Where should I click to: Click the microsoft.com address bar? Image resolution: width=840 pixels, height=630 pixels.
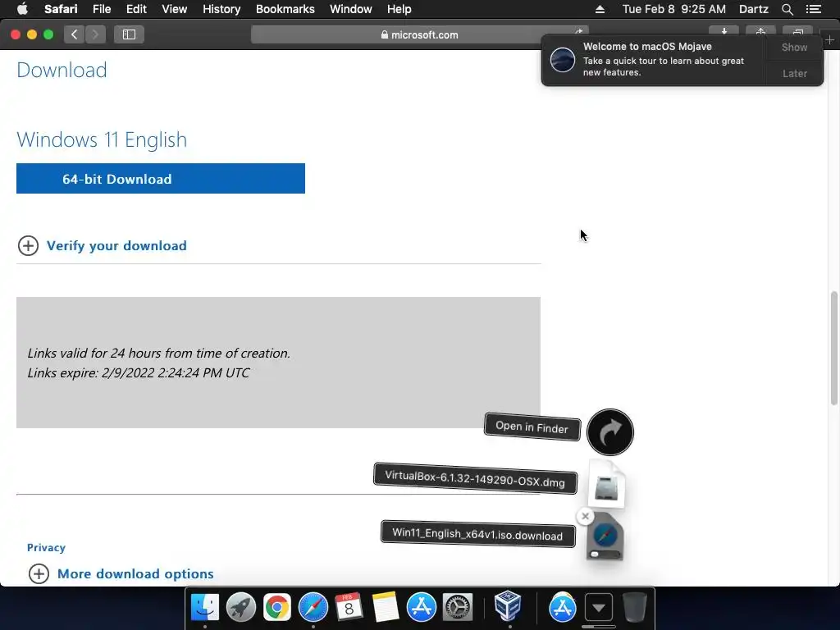click(x=419, y=34)
